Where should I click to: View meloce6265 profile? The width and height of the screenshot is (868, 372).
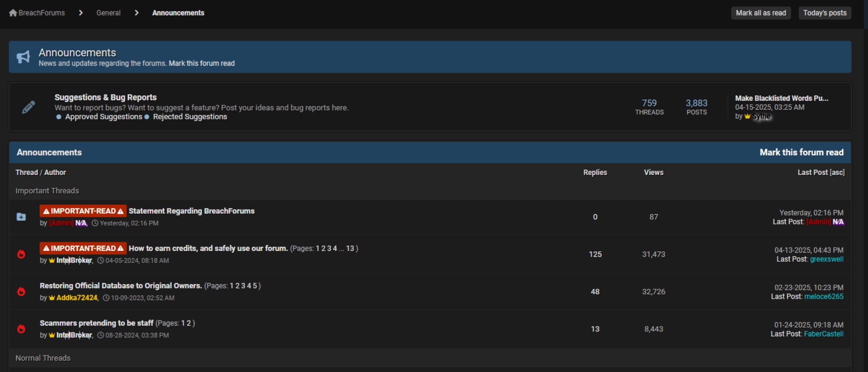point(824,296)
